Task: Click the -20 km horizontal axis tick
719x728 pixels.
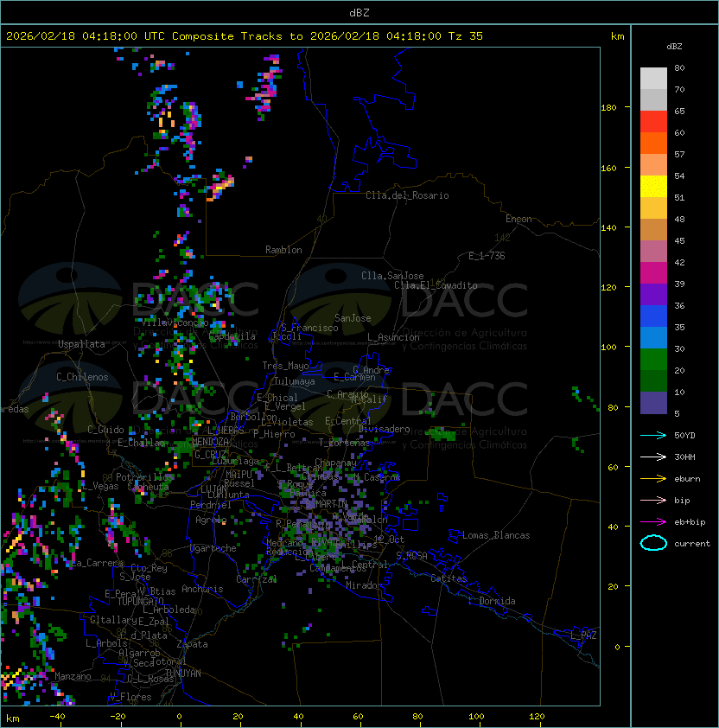Action: [118, 717]
